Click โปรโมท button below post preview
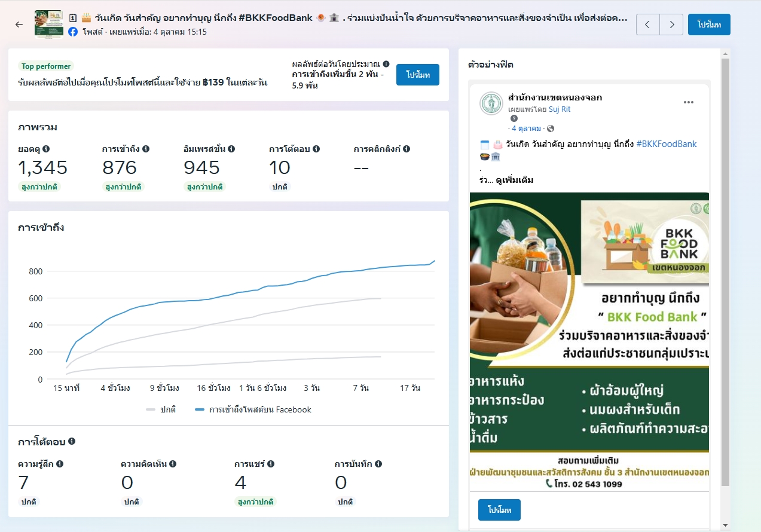 [499, 510]
